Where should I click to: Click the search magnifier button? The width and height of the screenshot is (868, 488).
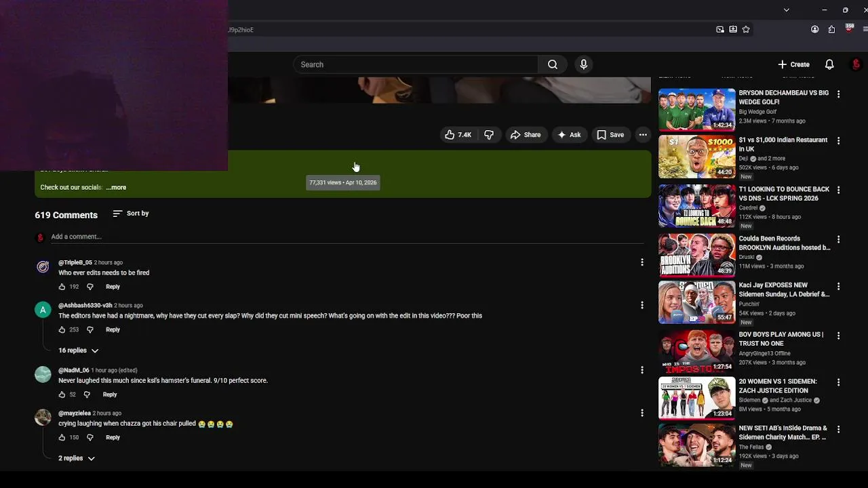[553, 64]
